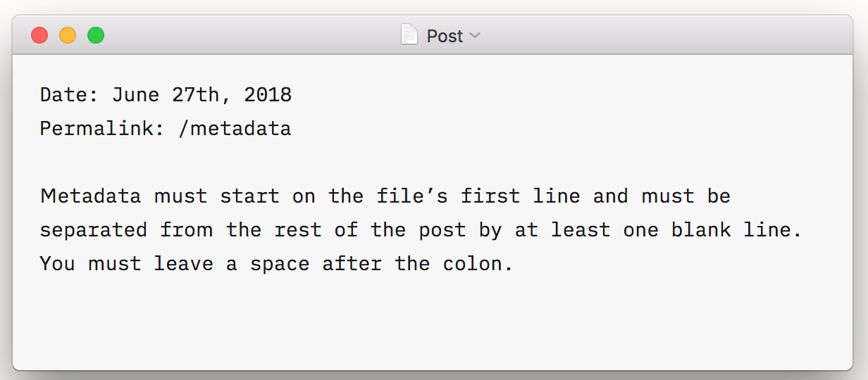Expand the title chevron next to Post
Screen dimensions: 868x380
point(475,35)
